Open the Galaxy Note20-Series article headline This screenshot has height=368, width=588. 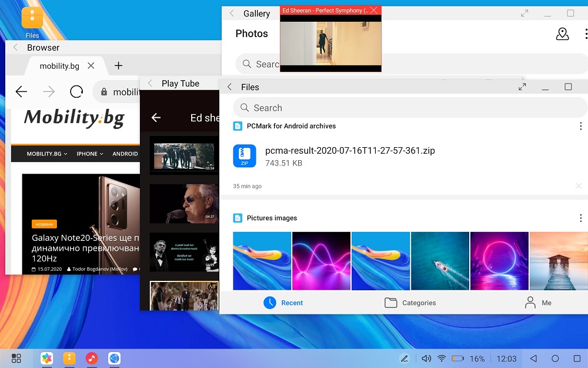coord(85,248)
